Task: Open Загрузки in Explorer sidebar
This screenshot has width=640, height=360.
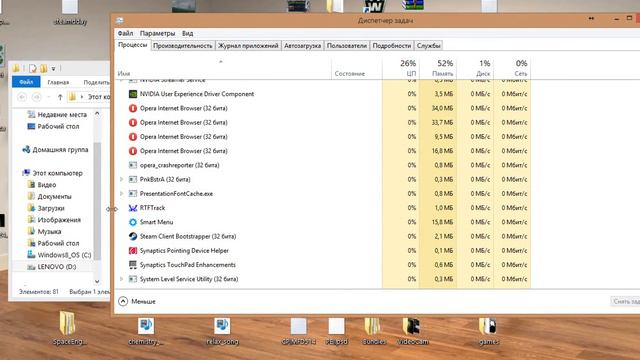Action: pyautogui.click(x=46, y=208)
